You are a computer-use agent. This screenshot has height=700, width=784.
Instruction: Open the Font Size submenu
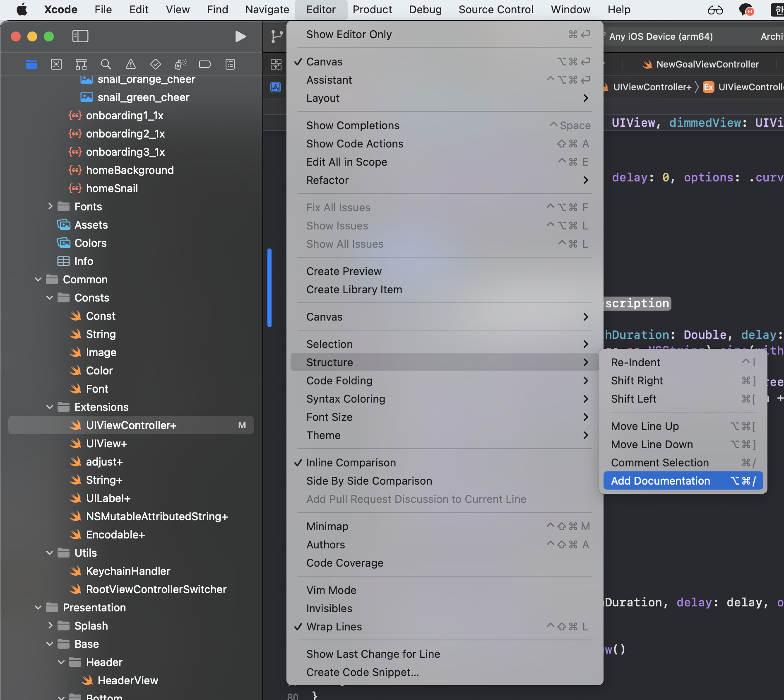point(445,417)
